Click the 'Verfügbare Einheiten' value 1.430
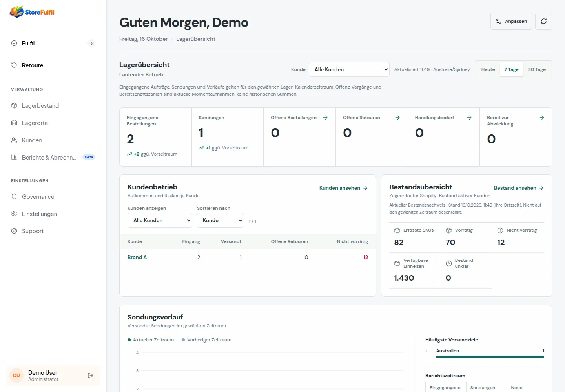This screenshot has height=392, width=565. point(404,278)
